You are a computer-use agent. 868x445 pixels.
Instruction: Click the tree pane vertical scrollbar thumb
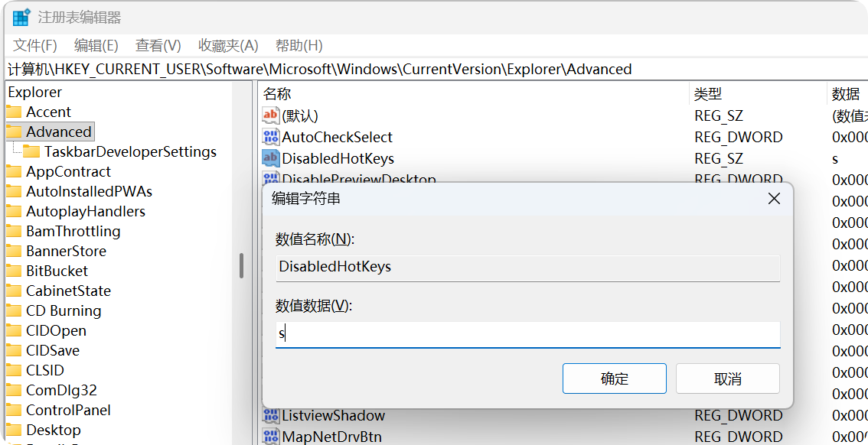tap(242, 265)
